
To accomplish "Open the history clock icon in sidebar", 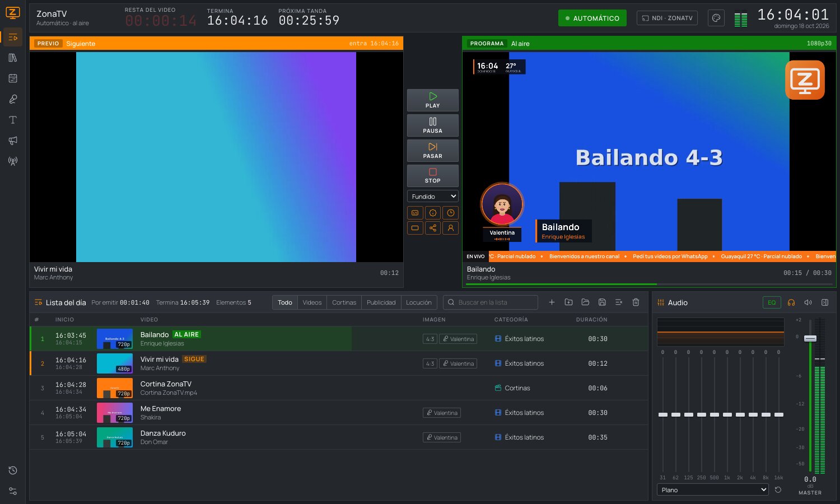I will pos(13,470).
